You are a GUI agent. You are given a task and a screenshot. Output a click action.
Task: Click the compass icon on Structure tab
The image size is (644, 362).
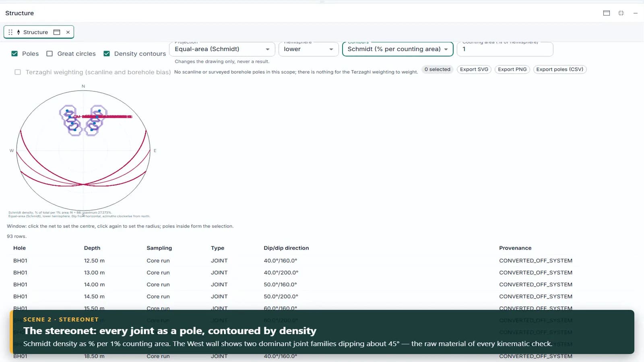(19, 32)
